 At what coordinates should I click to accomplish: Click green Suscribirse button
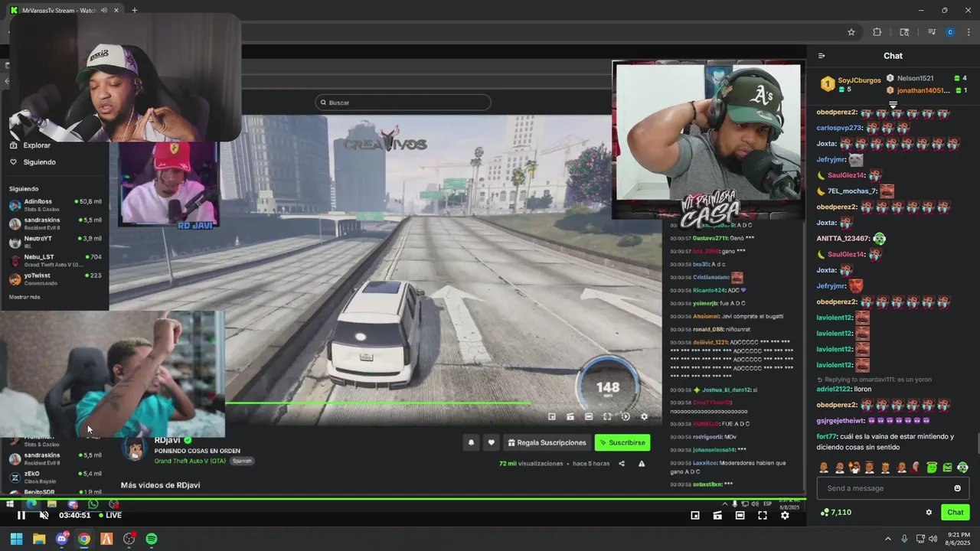(x=622, y=442)
